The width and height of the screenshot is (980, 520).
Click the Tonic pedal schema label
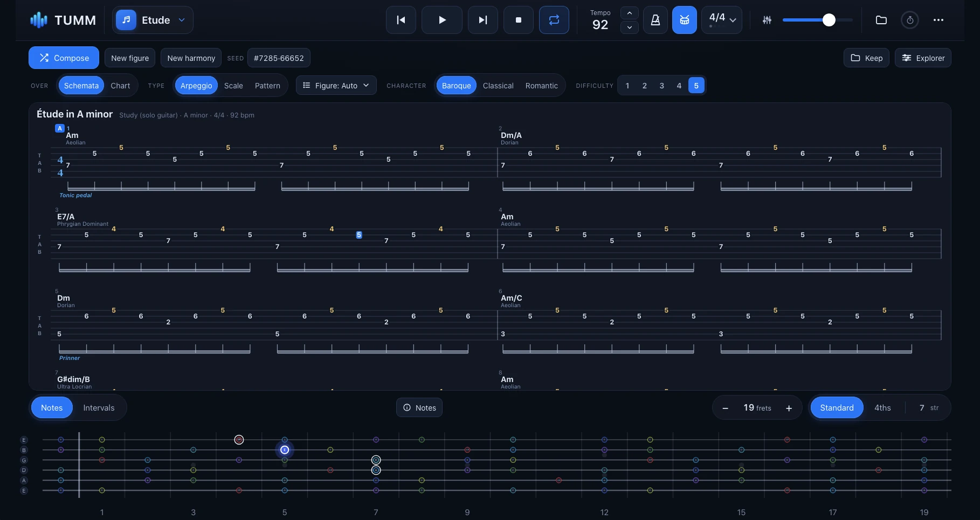click(75, 195)
